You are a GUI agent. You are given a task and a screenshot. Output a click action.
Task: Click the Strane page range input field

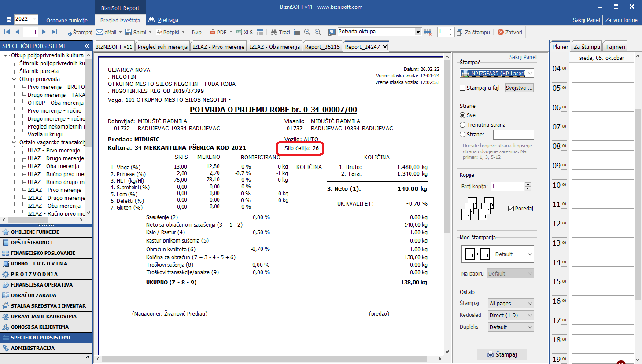[513, 135]
